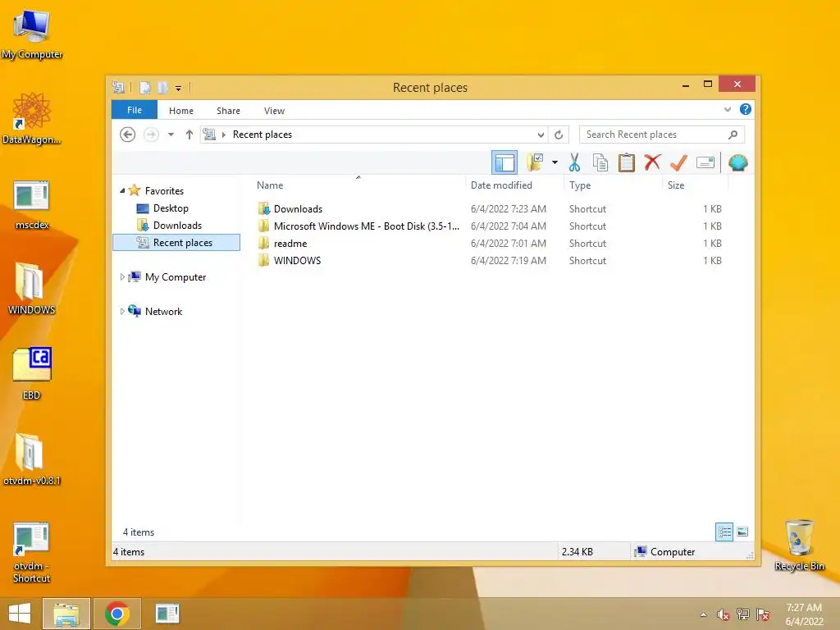Collapse the Favorites tree node

[122, 190]
